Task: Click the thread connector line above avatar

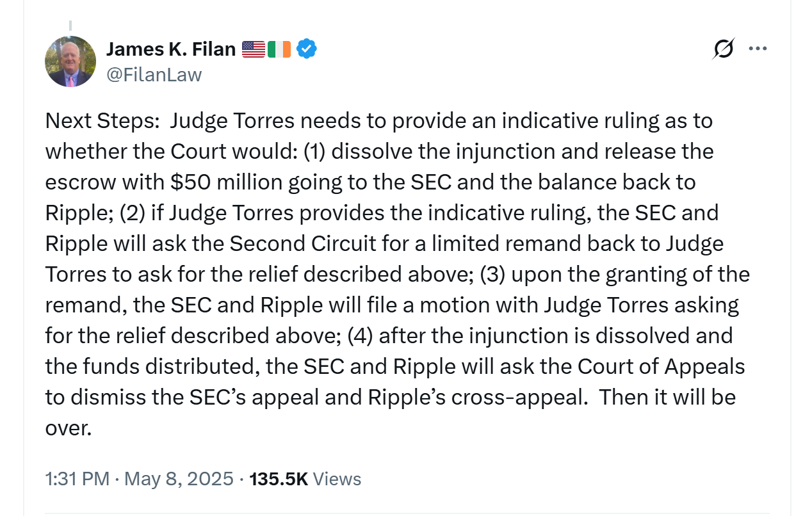Action: pyautogui.click(x=70, y=25)
